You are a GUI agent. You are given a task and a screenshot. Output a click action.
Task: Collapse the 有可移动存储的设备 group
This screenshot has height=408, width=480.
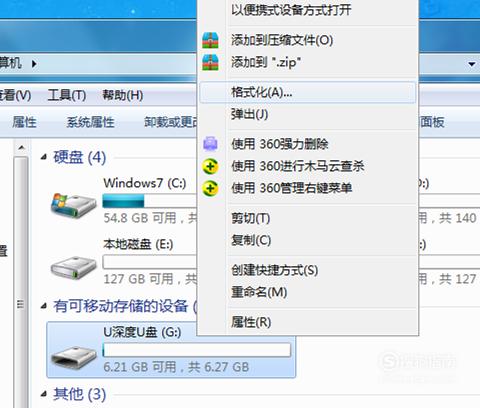click(x=44, y=306)
